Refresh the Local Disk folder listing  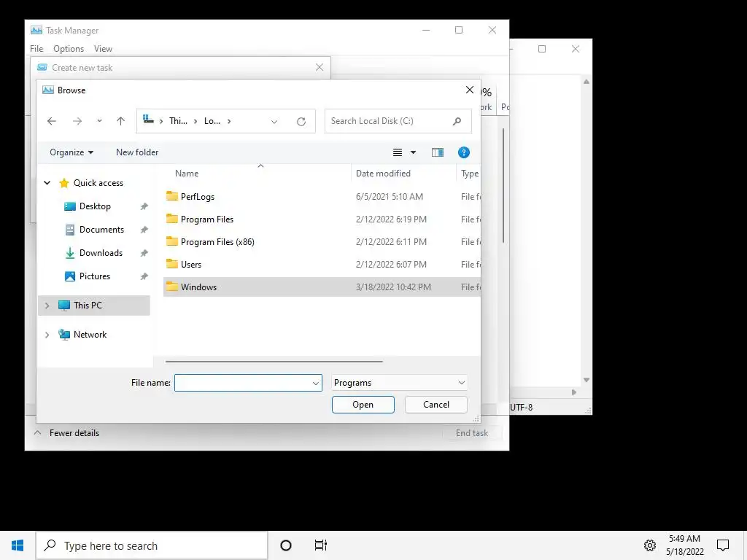(301, 122)
